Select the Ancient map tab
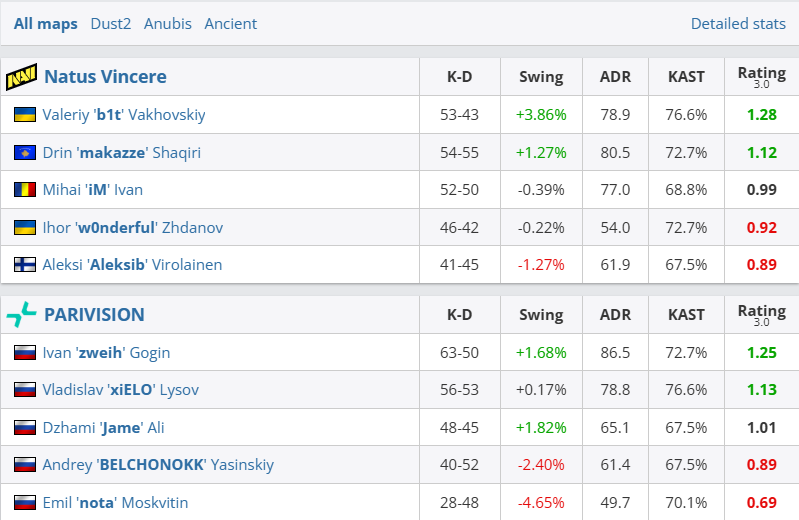This screenshot has width=799, height=520. pyautogui.click(x=230, y=24)
